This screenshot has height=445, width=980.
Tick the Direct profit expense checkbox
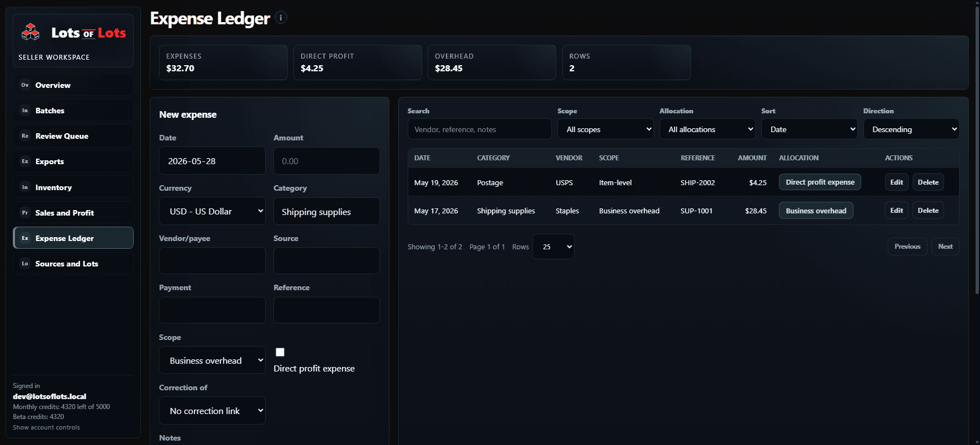[280, 352]
